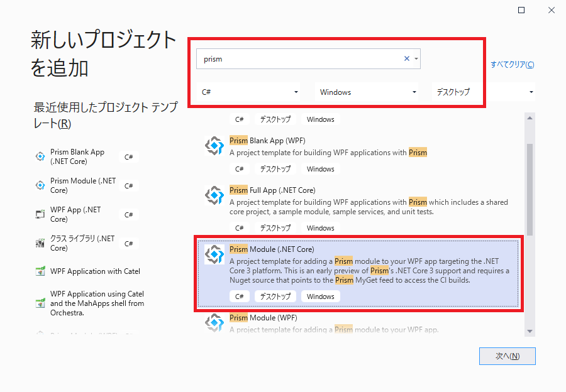Click C# label beside recent Prism Module (.NET Core)

(128, 186)
